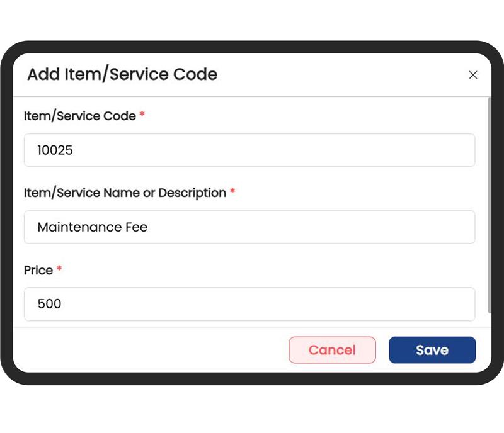Click the "Item/Service Code" field label
The height and width of the screenshot is (433, 504).
click(x=80, y=116)
